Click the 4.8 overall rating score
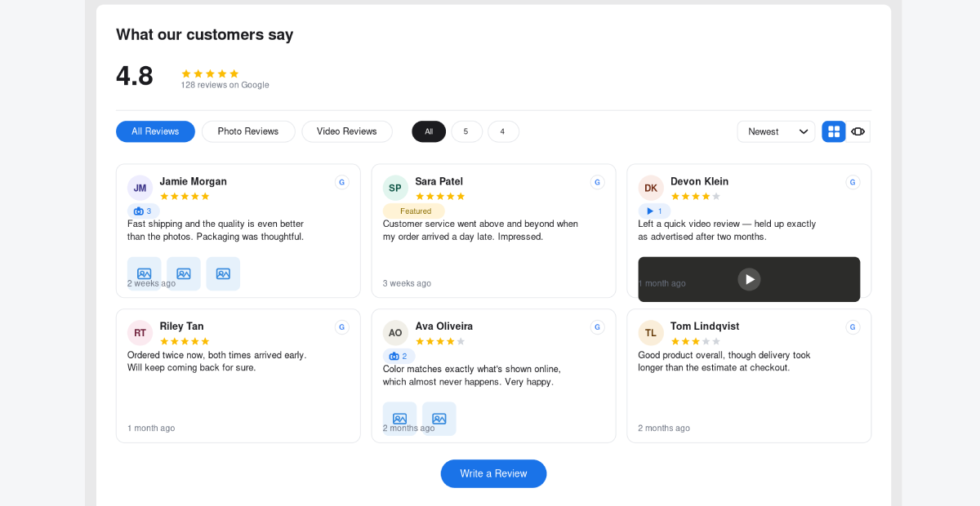Viewport: 980px width, 506px height. coord(135,76)
